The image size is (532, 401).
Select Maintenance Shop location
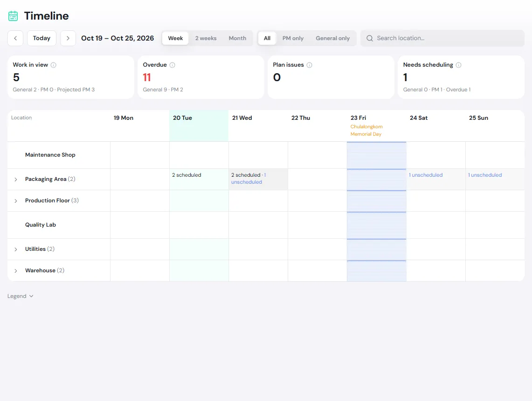point(50,155)
